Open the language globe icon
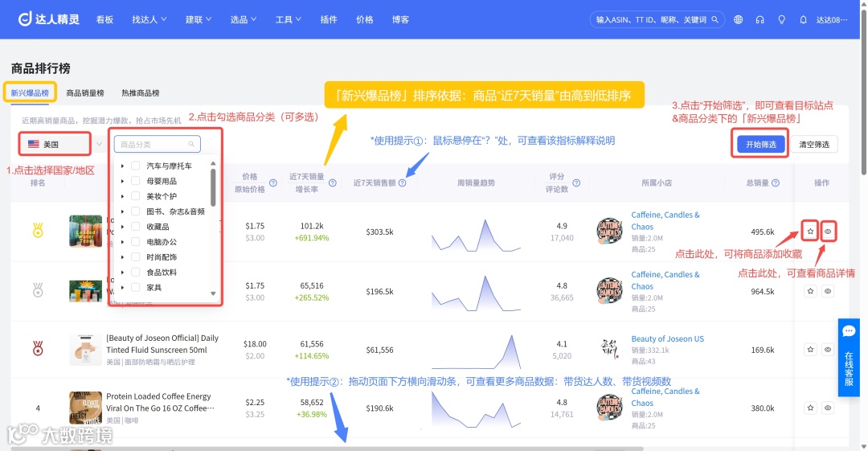 coord(738,19)
